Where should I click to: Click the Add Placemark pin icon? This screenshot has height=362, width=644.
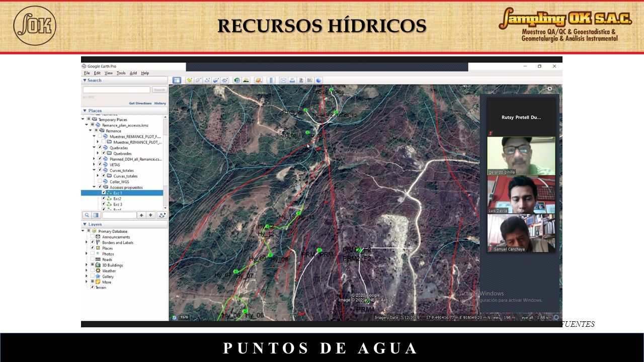pos(190,80)
